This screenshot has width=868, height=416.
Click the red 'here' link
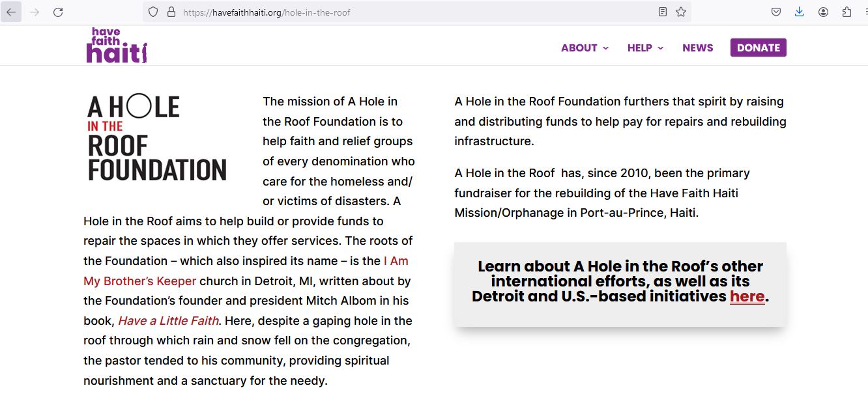(747, 296)
